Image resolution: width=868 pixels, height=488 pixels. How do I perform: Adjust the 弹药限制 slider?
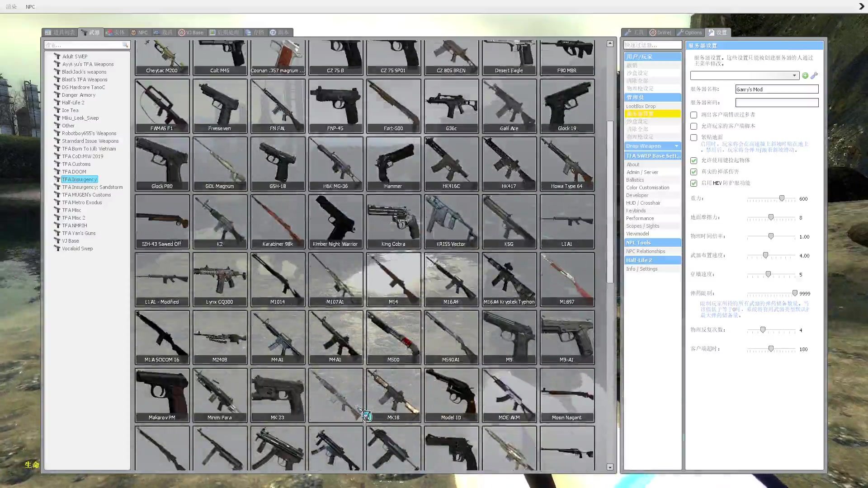pyautogui.click(x=795, y=293)
